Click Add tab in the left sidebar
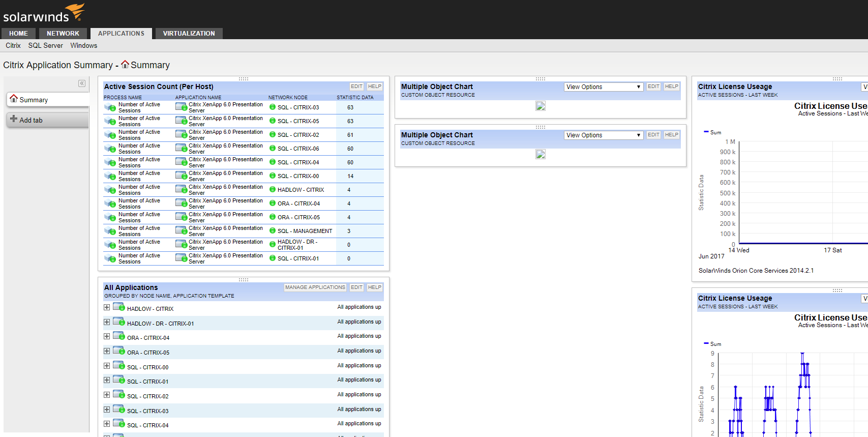868x437 pixels. click(48, 120)
